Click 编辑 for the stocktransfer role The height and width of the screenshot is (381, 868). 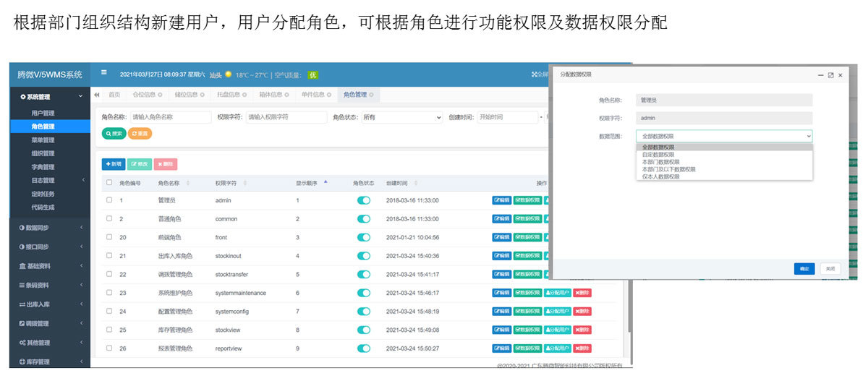pos(502,275)
